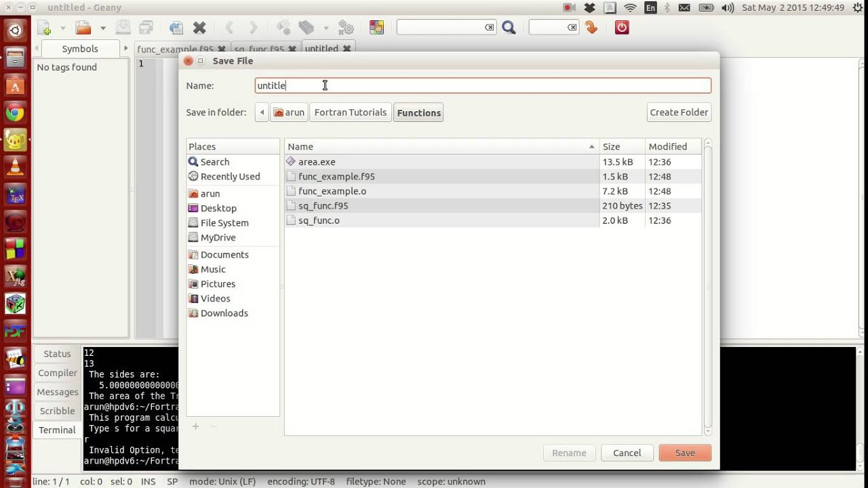Click the path bar back arrow
The height and width of the screenshot is (488, 868).
(x=262, y=113)
